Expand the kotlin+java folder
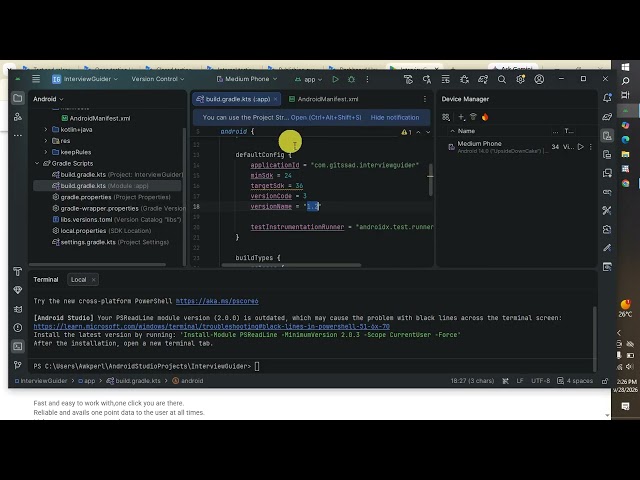 point(46,129)
